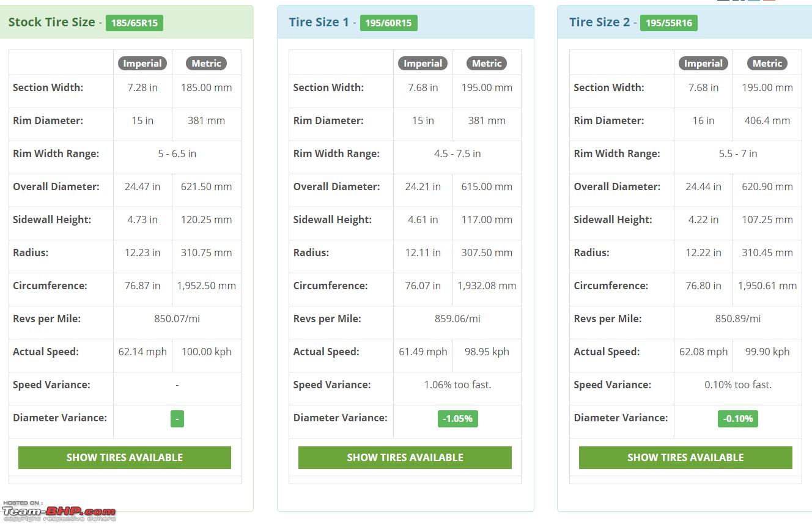Image resolution: width=812 pixels, height=524 pixels.
Task: Click the -1.05% diameter variance badge
Action: point(457,419)
